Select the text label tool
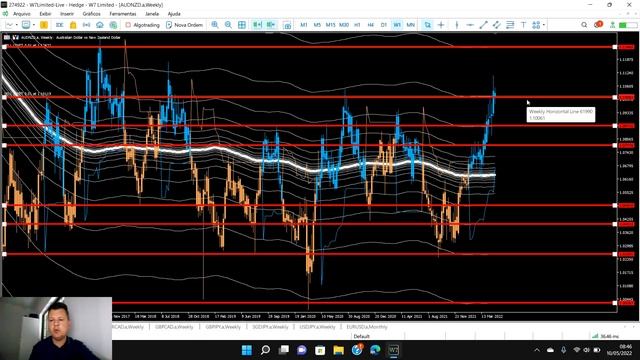Viewport: 640px width, 360px height. (x=523, y=25)
